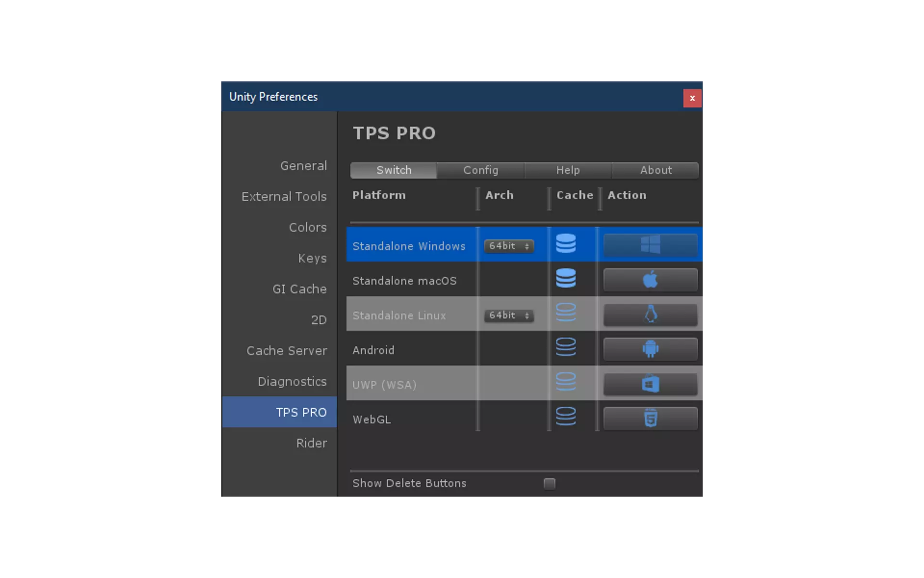Switch platform using the Android robot button
This screenshot has height=578, width=924.
[650, 349]
